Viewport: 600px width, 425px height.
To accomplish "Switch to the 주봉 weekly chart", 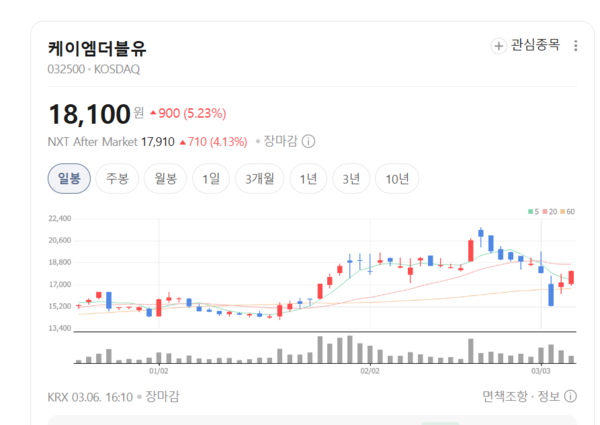I will (x=117, y=179).
